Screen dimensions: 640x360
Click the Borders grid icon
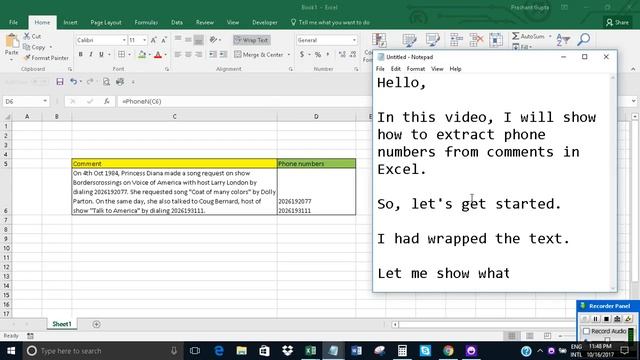(x=121, y=54)
